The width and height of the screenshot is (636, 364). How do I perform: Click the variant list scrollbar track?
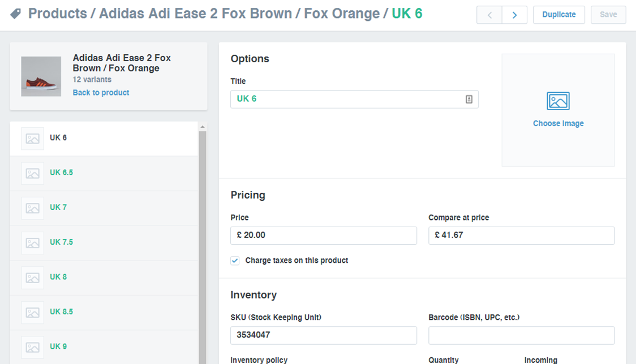(x=203, y=247)
